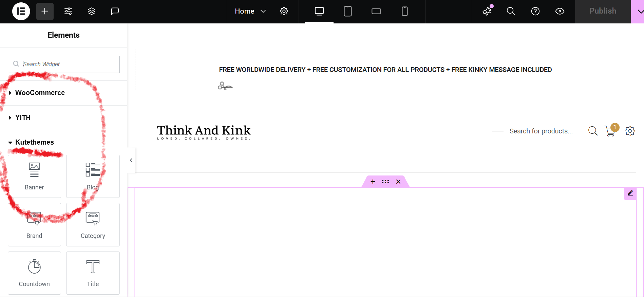Focus the Search Widget field
Image resolution: width=644 pixels, height=297 pixels.
[64, 64]
